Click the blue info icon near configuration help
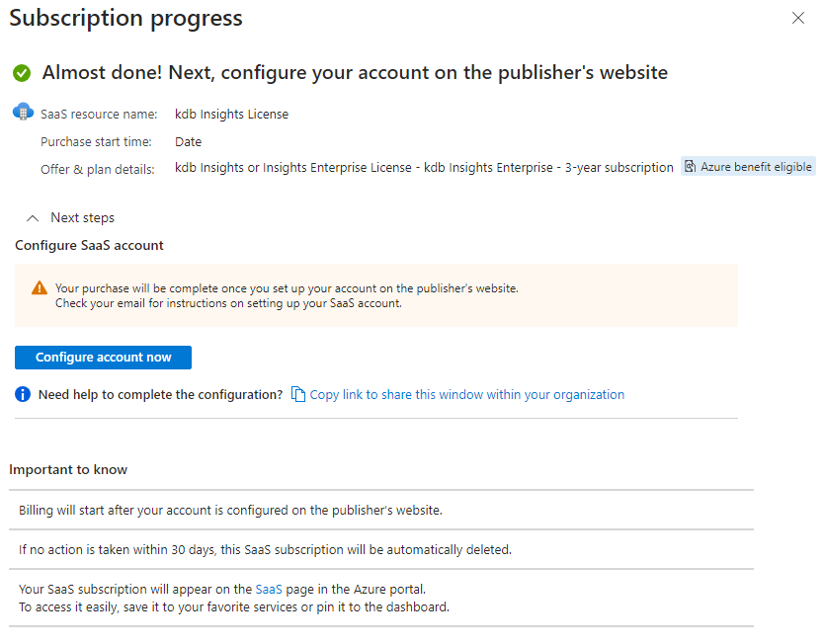This screenshot has width=824, height=644. pyautogui.click(x=22, y=393)
